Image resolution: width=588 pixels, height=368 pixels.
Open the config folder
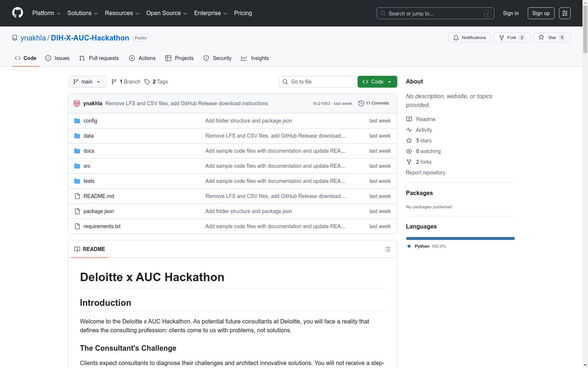click(90, 121)
